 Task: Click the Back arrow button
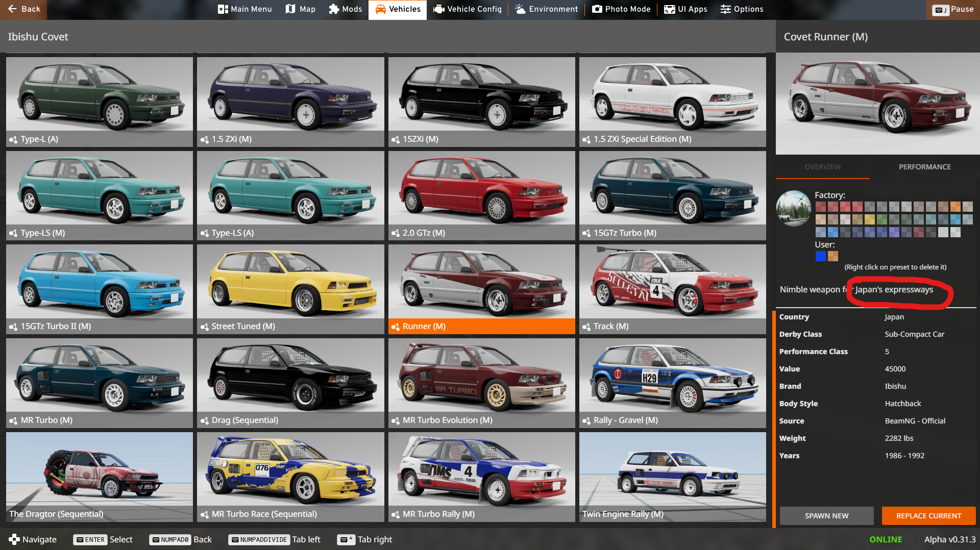click(23, 9)
